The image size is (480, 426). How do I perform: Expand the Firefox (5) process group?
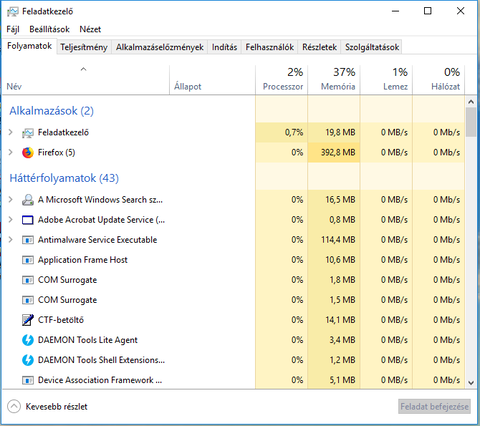pyautogui.click(x=10, y=152)
